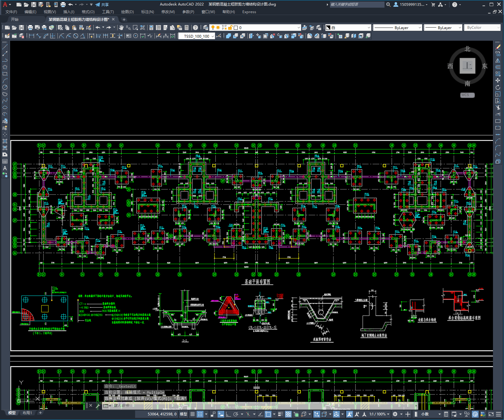Click the coordinates readout 53064, 412598, 0
504x420 pixels.
click(162, 414)
